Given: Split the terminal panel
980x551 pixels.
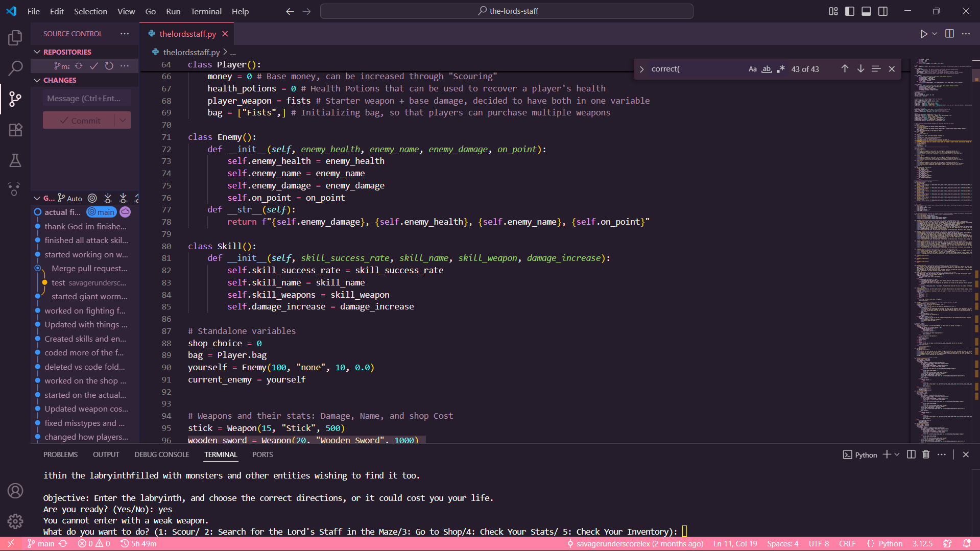Looking at the screenshot, I should click(x=911, y=454).
